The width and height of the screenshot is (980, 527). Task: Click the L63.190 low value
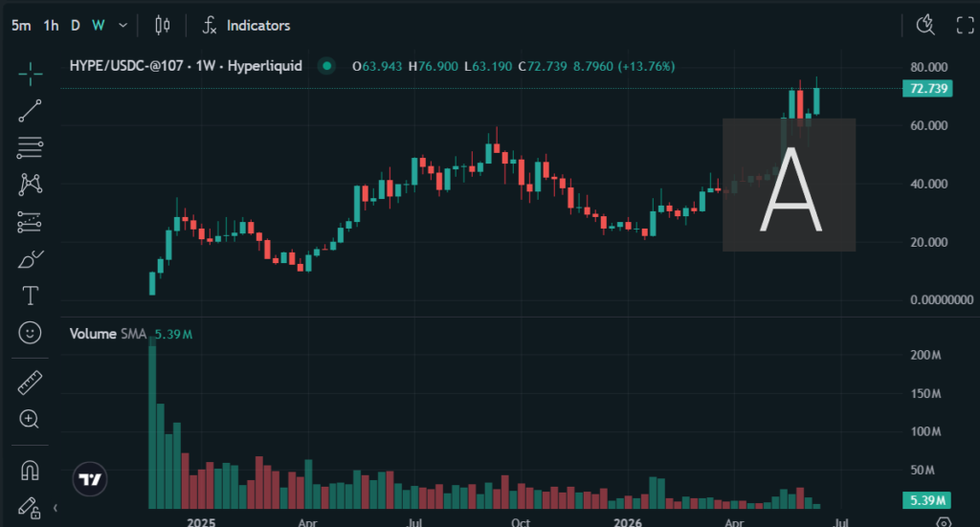tap(488, 66)
